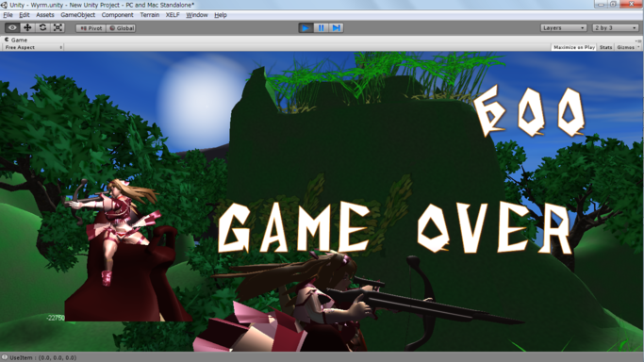Open the Game panel options menu
The width and height of the screenshot is (644, 362).
tap(637, 41)
